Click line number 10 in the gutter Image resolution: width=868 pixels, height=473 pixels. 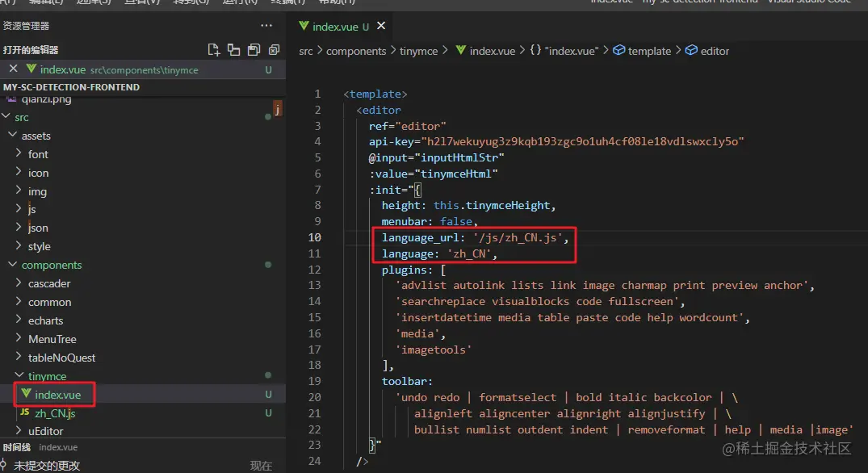click(x=314, y=237)
